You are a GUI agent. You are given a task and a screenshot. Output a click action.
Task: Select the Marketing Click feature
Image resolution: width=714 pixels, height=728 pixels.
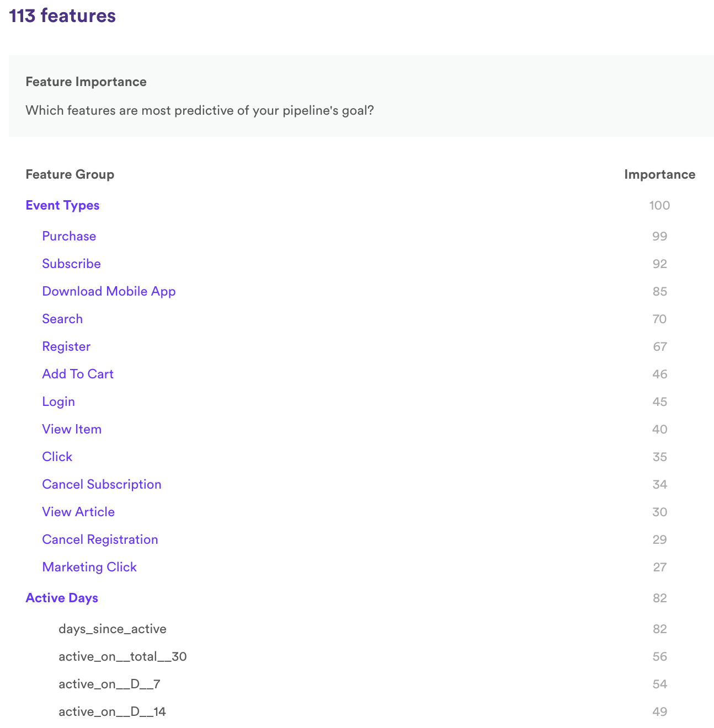89,567
